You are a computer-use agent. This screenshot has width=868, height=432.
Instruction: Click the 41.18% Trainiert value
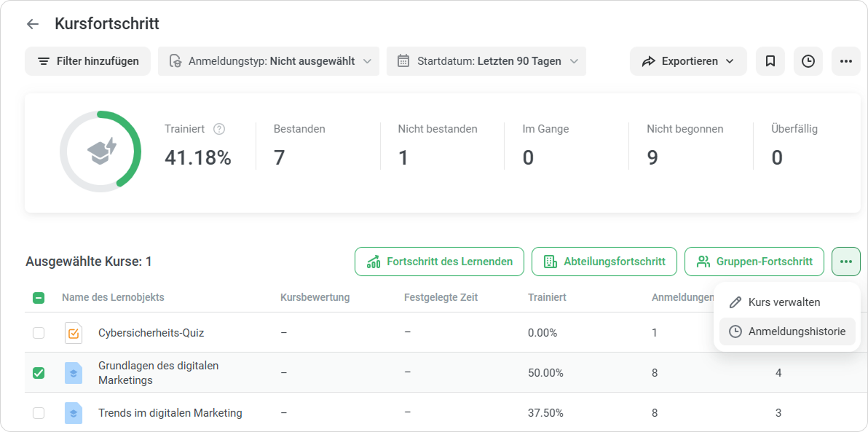click(x=197, y=158)
